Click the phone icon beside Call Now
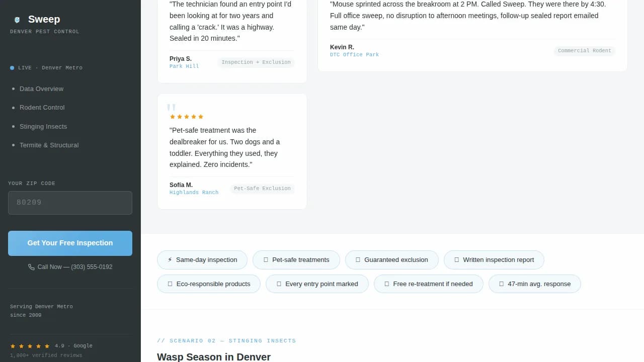 click(31, 267)
